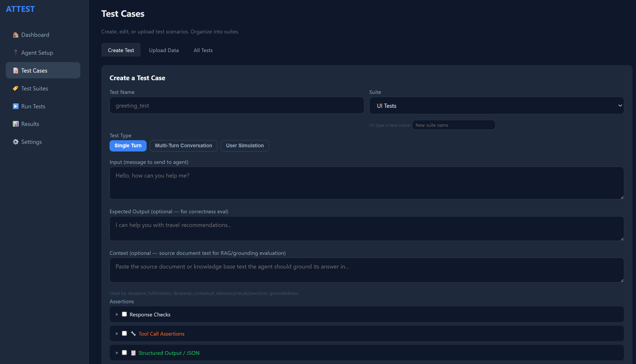Click the Agent Setup icon
This screenshot has height=364, width=636.
[x=16, y=53]
